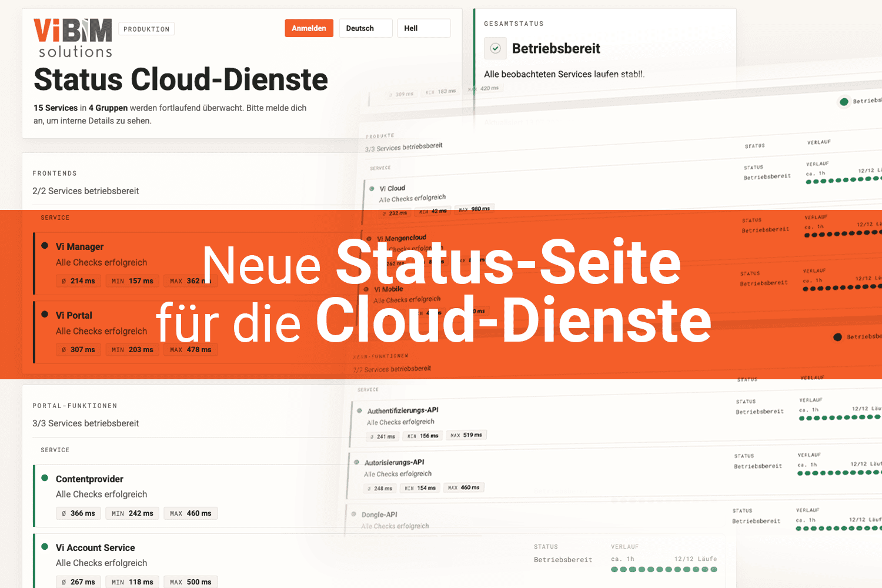Click the Vi Manager status dot
This screenshot has width=882, height=588.
pos(45,246)
